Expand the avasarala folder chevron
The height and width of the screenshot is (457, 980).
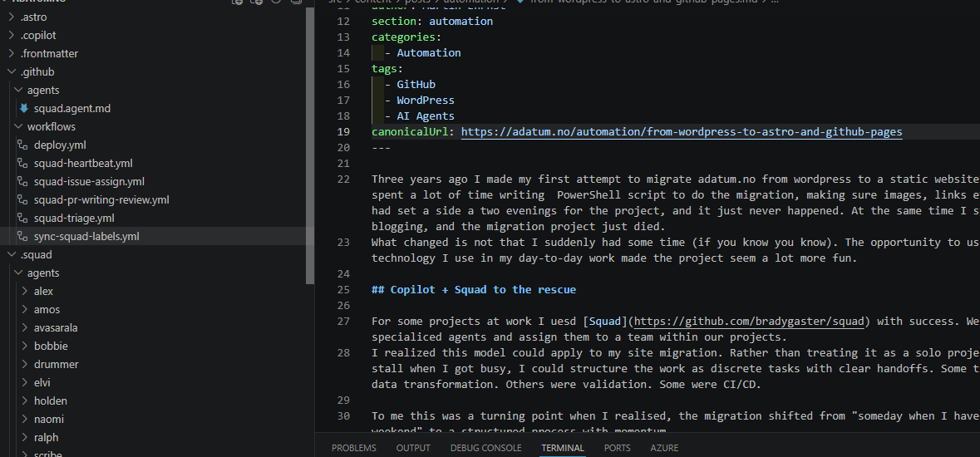pyautogui.click(x=25, y=327)
